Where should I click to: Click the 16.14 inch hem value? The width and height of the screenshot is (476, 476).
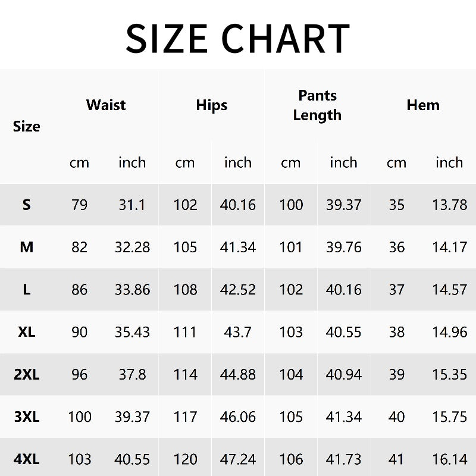click(449, 459)
